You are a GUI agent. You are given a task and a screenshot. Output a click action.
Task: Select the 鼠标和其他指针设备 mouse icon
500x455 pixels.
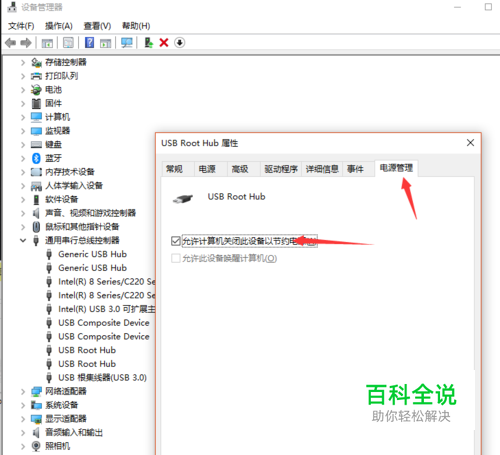coord(36,227)
